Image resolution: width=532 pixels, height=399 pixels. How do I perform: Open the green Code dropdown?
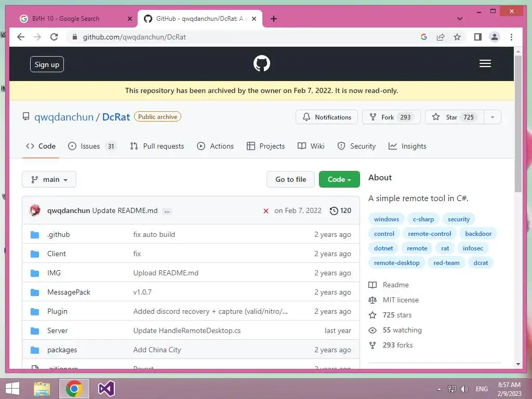point(339,179)
